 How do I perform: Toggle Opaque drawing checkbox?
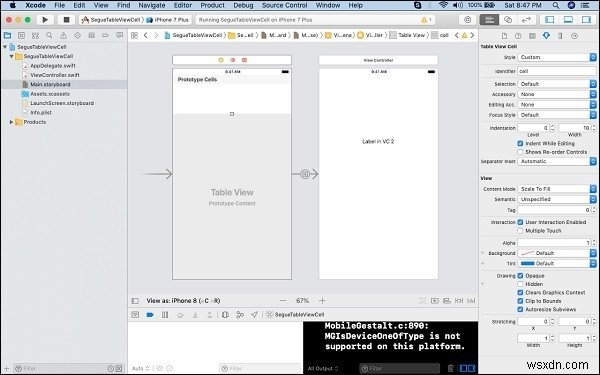[520, 276]
